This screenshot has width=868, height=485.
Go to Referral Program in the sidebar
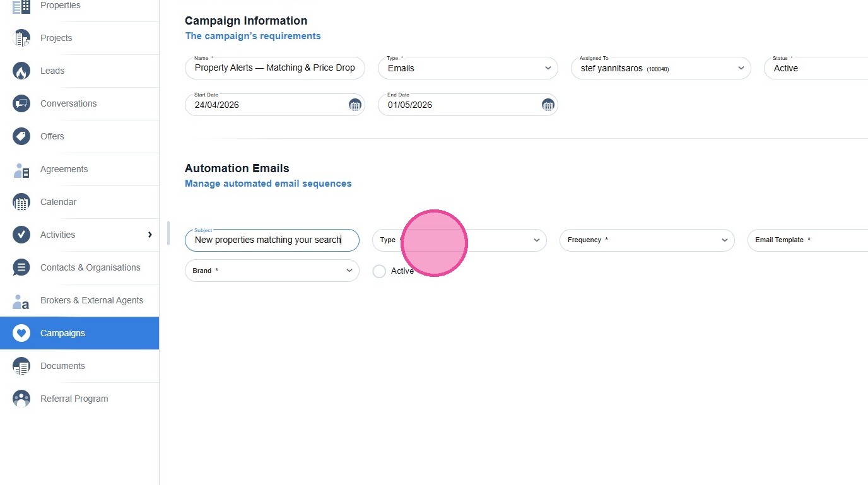coord(79,399)
